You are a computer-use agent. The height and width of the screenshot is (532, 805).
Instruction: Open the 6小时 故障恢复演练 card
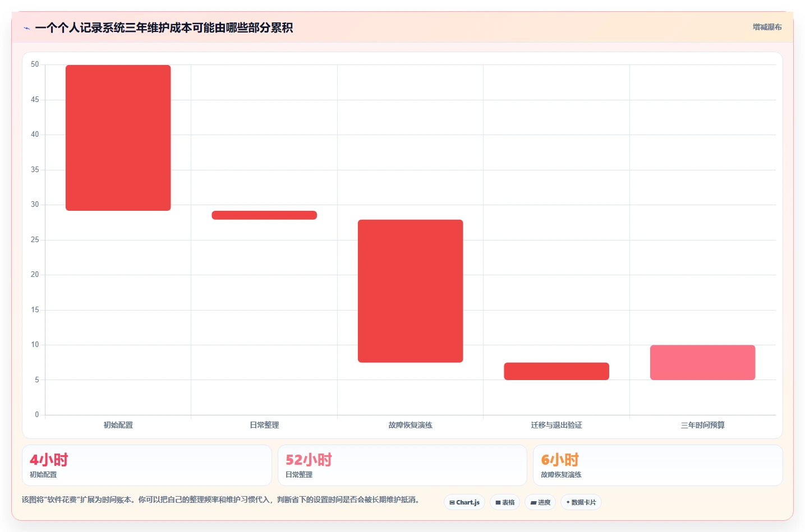[x=657, y=465]
